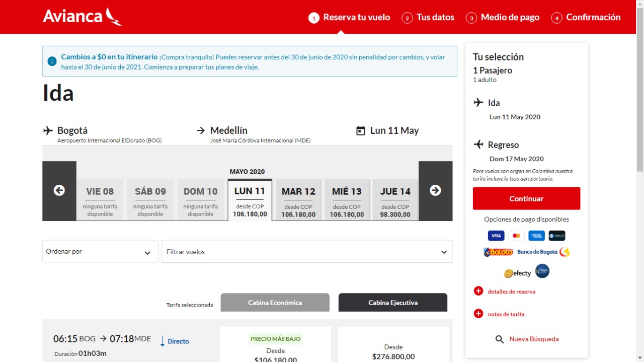The width and height of the screenshot is (644, 362).
Task: Click the Medellín destination text
Action: point(229,130)
